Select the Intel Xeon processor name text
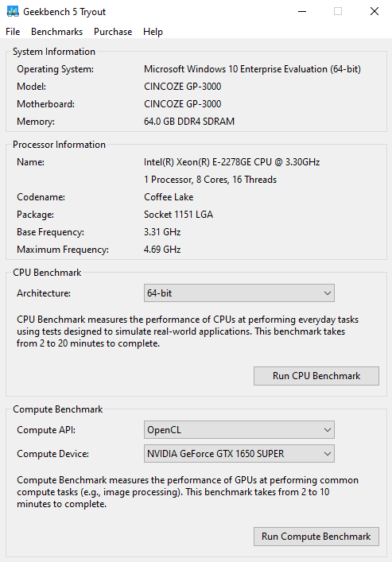 pyautogui.click(x=231, y=162)
